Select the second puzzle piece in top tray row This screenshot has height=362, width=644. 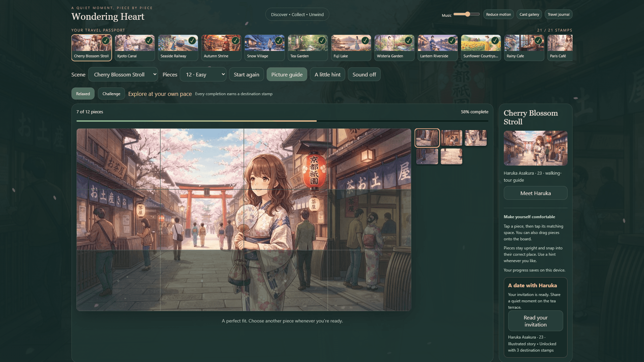451,138
